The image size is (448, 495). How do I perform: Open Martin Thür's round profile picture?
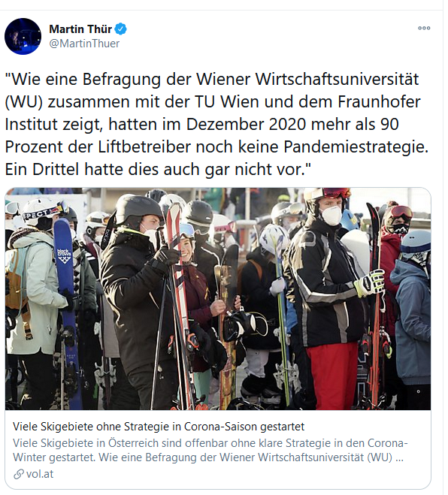pyautogui.click(x=23, y=36)
